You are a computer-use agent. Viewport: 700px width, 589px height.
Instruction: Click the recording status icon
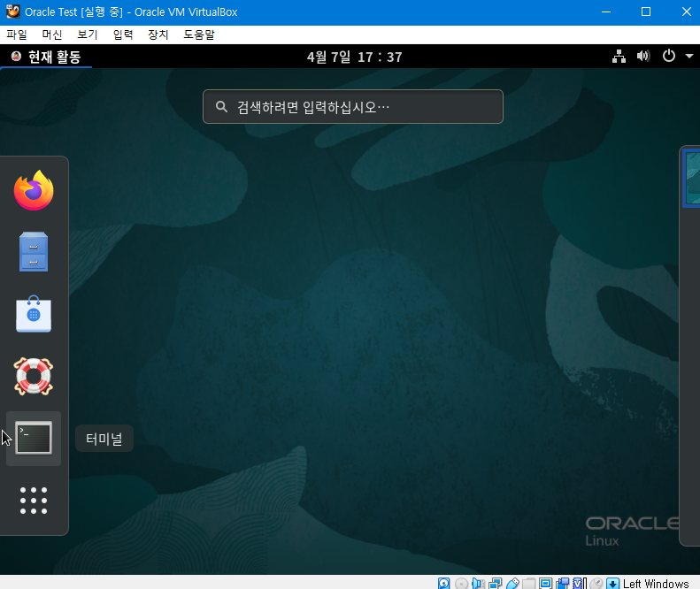[564, 583]
